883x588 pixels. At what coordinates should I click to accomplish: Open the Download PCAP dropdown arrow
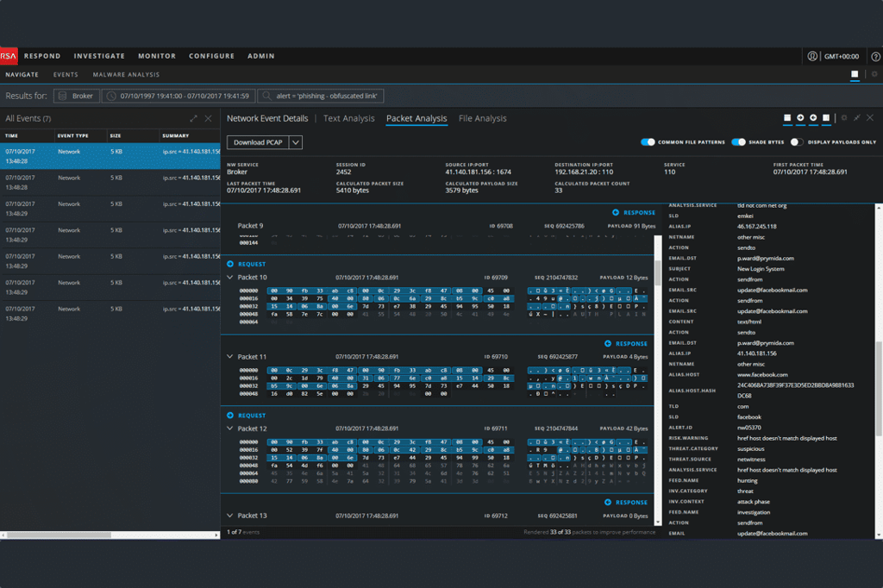(x=296, y=142)
